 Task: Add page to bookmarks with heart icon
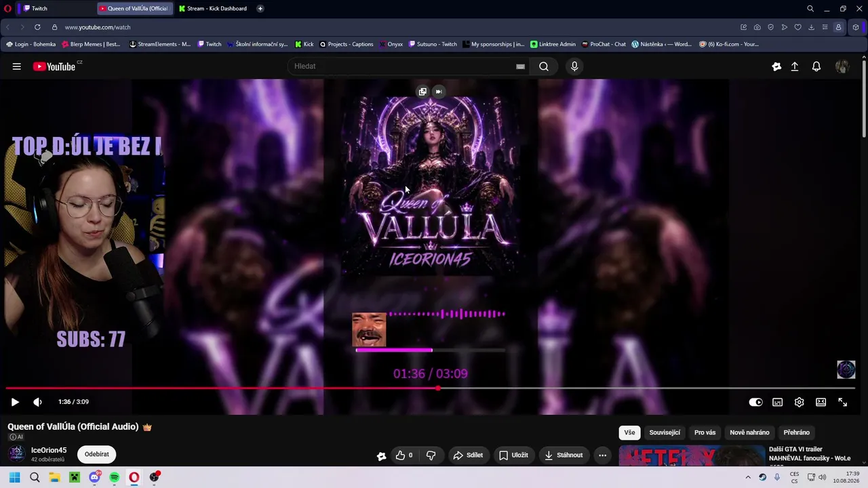797,27
